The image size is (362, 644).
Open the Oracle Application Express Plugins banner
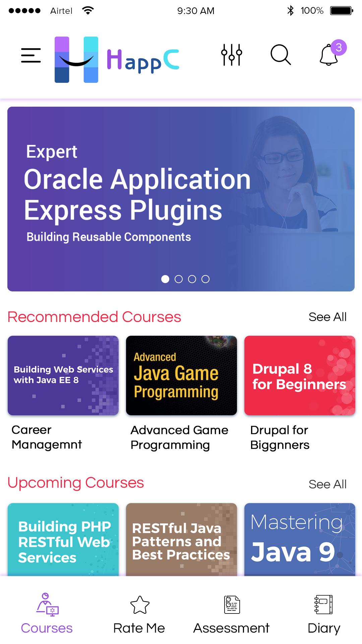click(x=181, y=199)
